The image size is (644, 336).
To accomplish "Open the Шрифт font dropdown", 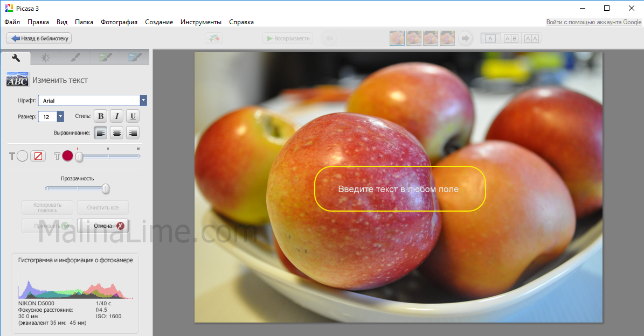I will click(x=143, y=101).
